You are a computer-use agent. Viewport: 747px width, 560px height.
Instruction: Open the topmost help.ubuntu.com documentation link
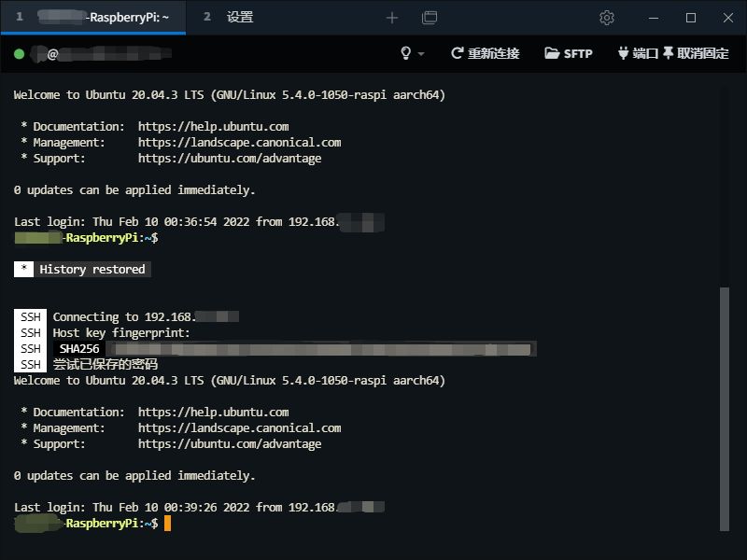pyautogui.click(x=213, y=126)
